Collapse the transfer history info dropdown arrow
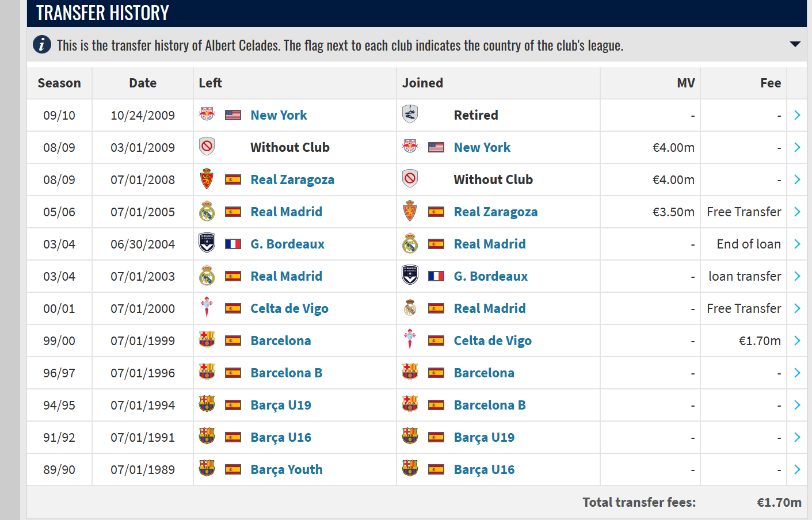The height and width of the screenshot is (520, 812). pos(795,44)
